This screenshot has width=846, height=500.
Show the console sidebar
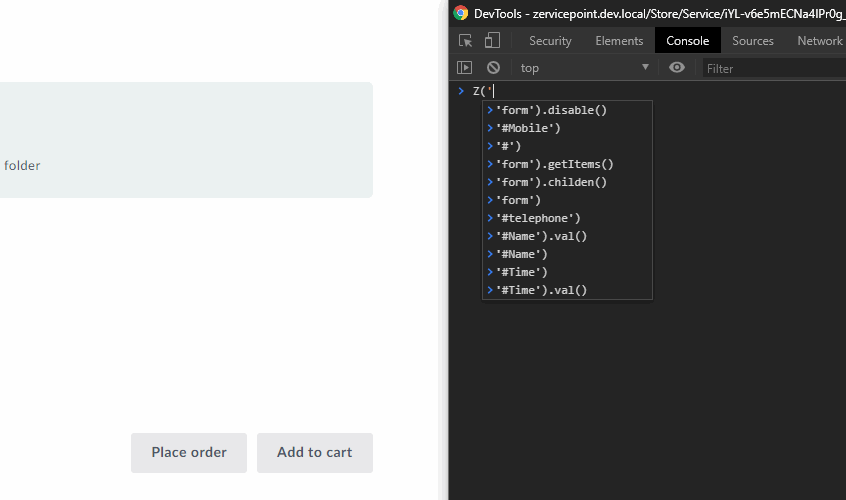[x=465, y=68]
